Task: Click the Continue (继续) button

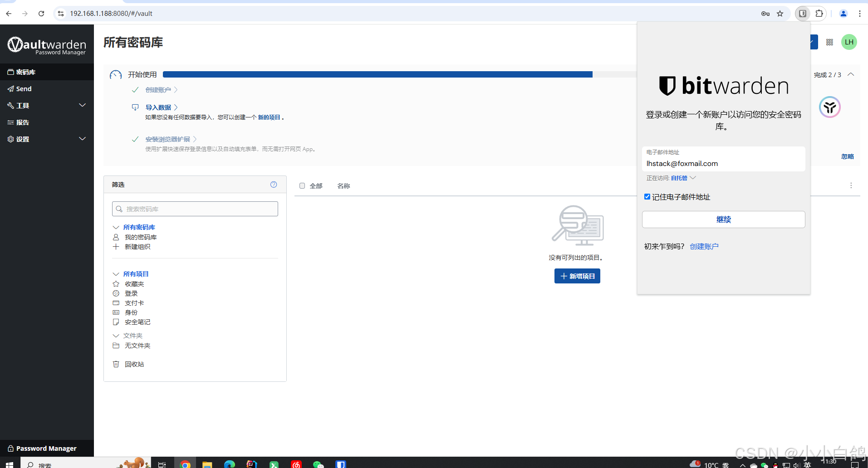Action: (x=723, y=219)
